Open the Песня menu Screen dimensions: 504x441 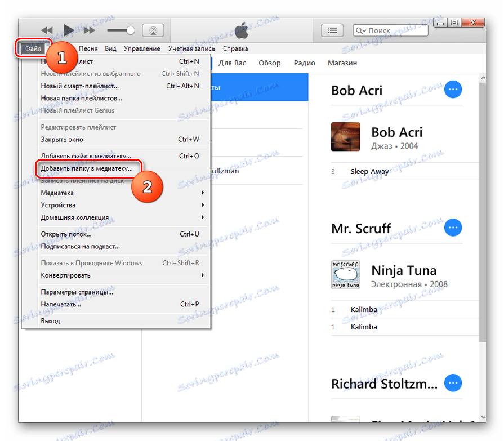click(88, 48)
